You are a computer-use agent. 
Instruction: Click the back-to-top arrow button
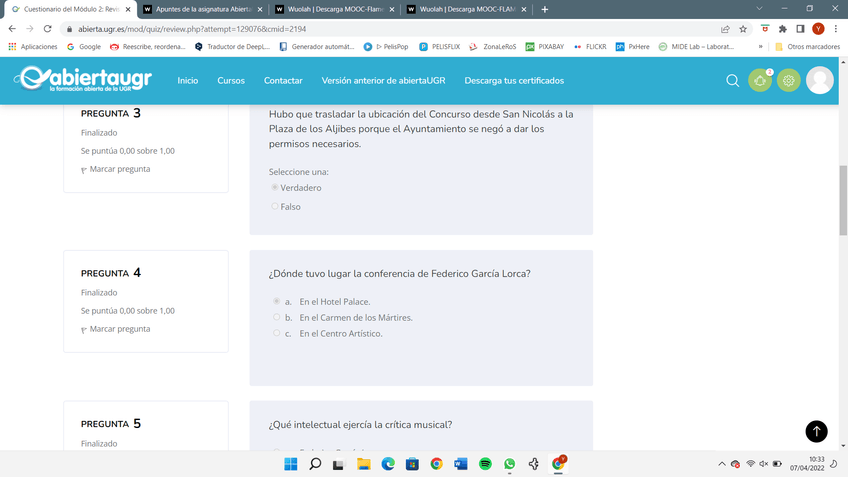(x=816, y=431)
